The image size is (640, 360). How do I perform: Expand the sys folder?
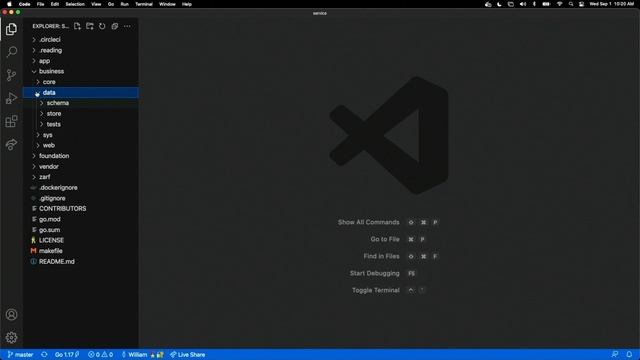[x=81, y=135]
